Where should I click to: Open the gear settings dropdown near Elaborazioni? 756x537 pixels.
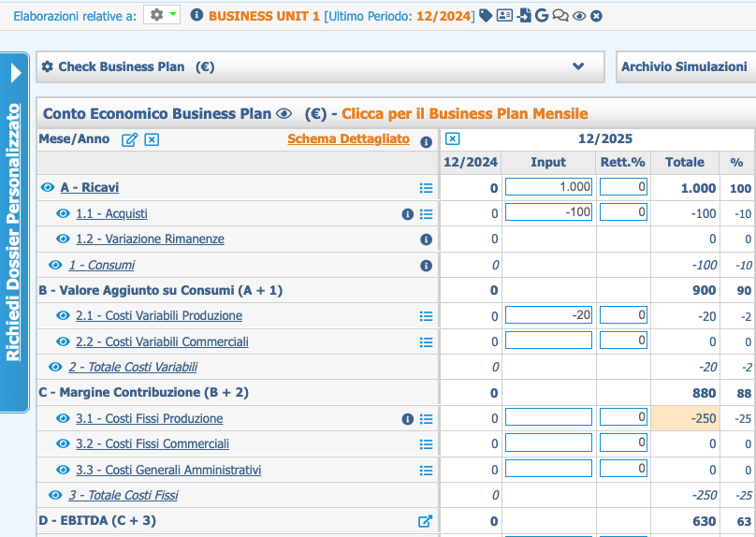coord(162,15)
